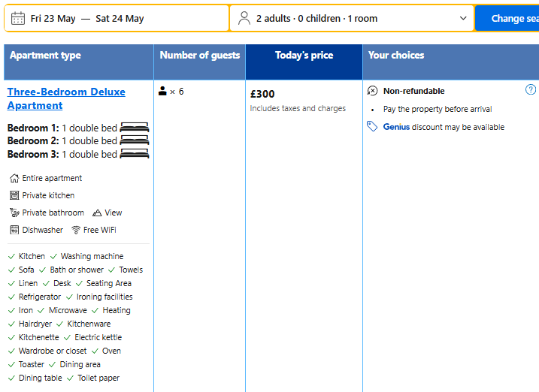Click the calendar icon in date field

click(x=18, y=19)
